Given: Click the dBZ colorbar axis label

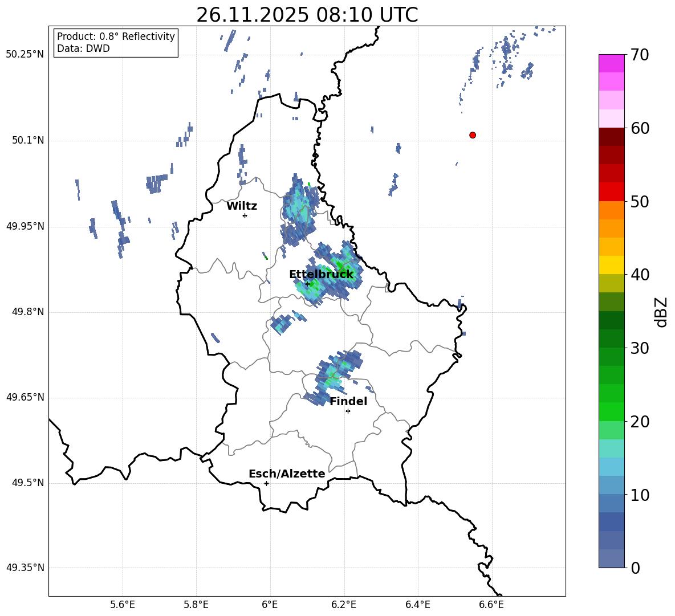Looking at the screenshot, I should (x=662, y=312).
